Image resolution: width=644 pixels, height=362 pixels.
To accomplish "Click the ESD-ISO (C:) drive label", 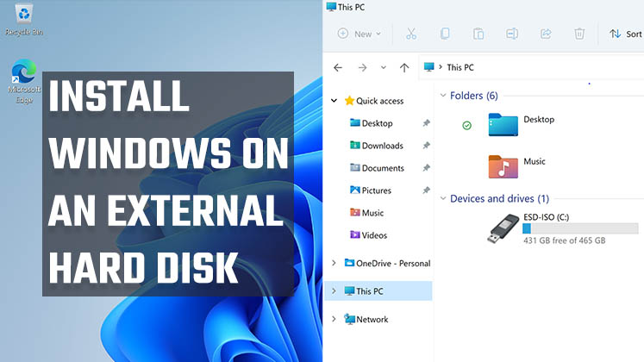I will coord(546,217).
